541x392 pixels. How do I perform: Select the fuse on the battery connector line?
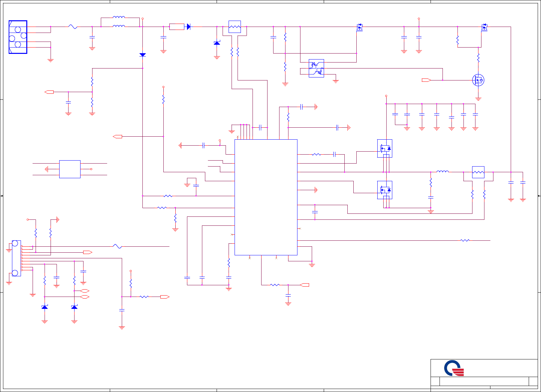pos(117,246)
